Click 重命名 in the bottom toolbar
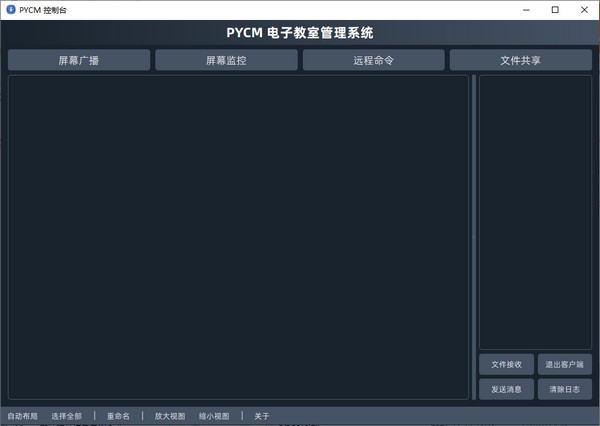This screenshot has height=426, width=600. (x=118, y=416)
